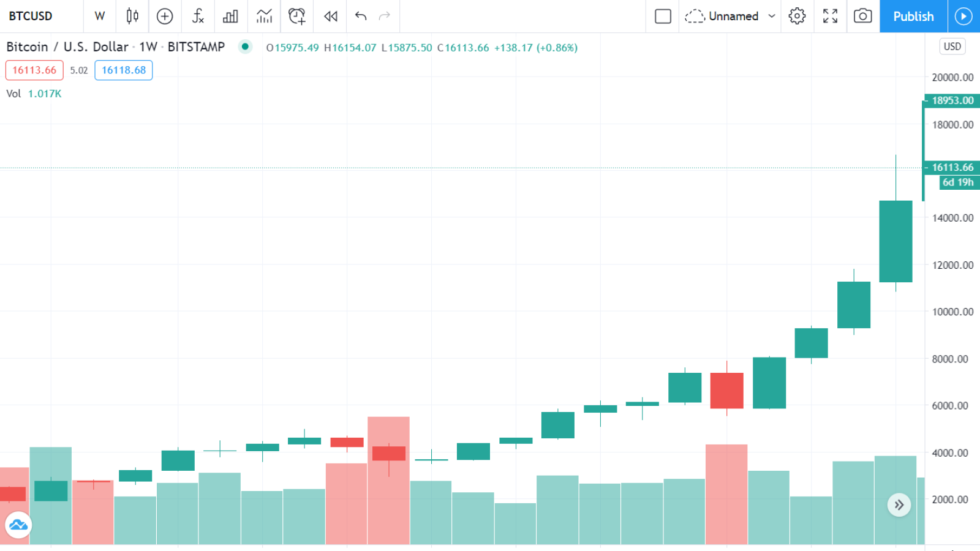Click the 18953.00 price label

point(952,100)
